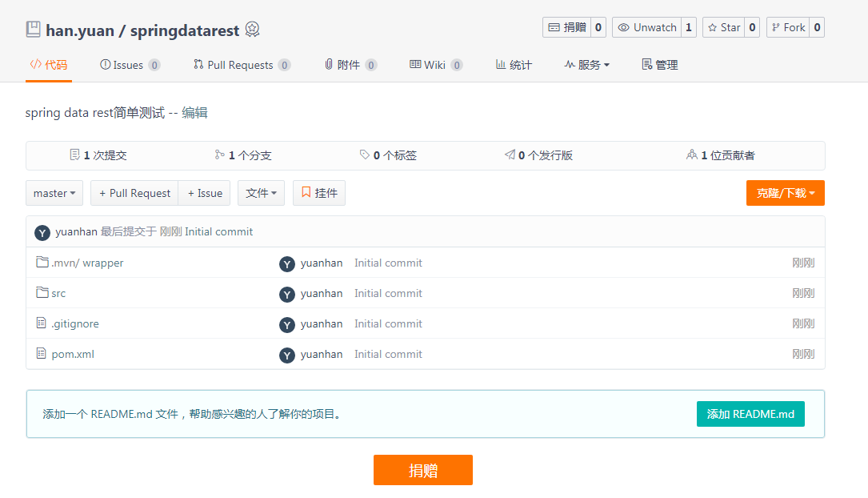This screenshot has height=498, width=868.
Task: Click yuanhan avatar in the last commit header
Action: [42, 233]
